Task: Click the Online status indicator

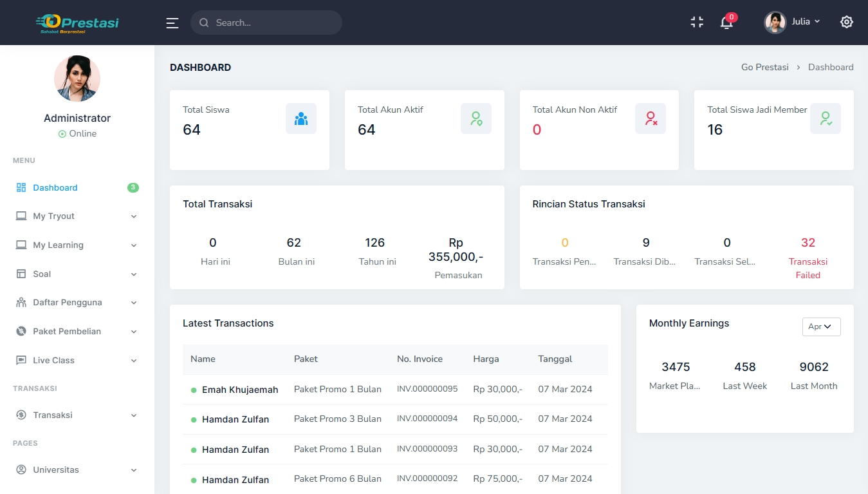Action: click(x=77, y=133)
